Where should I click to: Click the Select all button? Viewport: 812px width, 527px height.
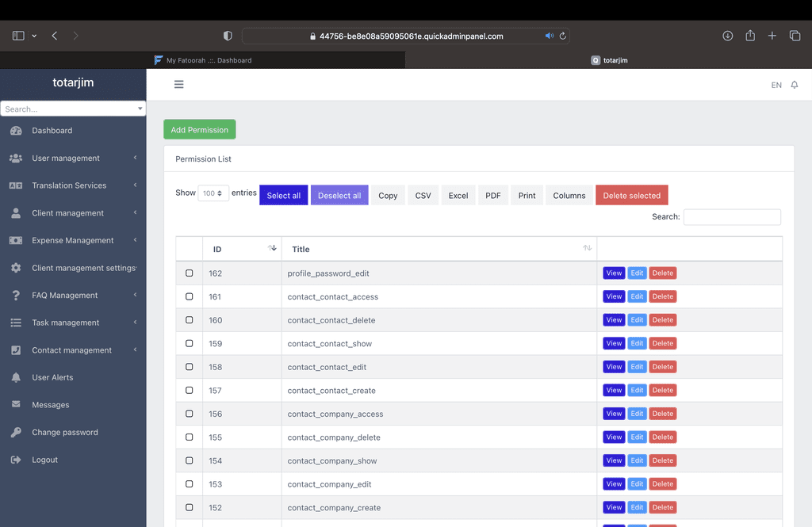pyautogui.click(x=283, y=195)
